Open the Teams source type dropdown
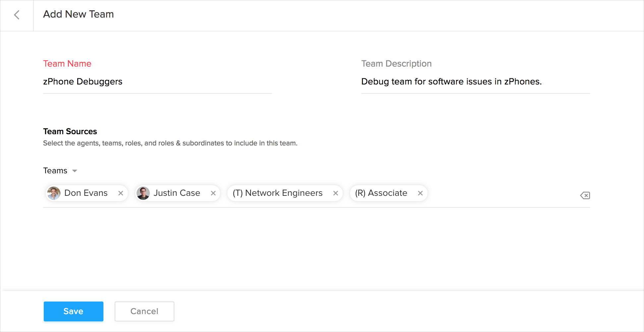Screen dimensions: 644x332 [60, 171]
